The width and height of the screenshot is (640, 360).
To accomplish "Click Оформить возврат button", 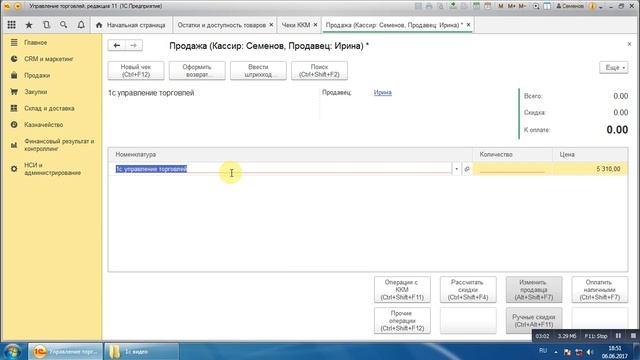I will click(197, 71).
